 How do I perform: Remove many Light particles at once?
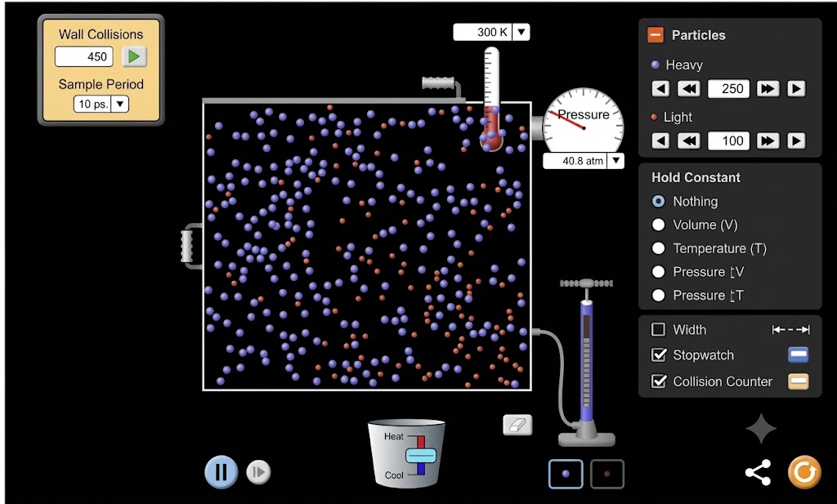pos(688,140)
